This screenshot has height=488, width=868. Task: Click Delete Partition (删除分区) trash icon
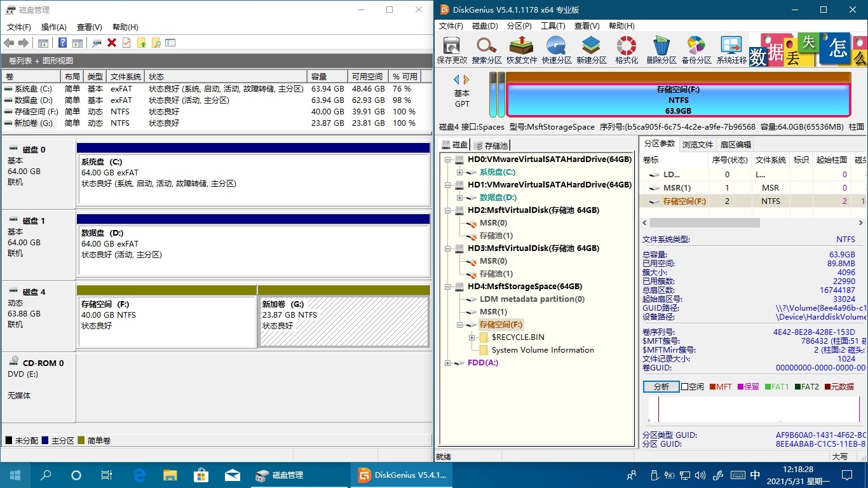coord(661,50)
